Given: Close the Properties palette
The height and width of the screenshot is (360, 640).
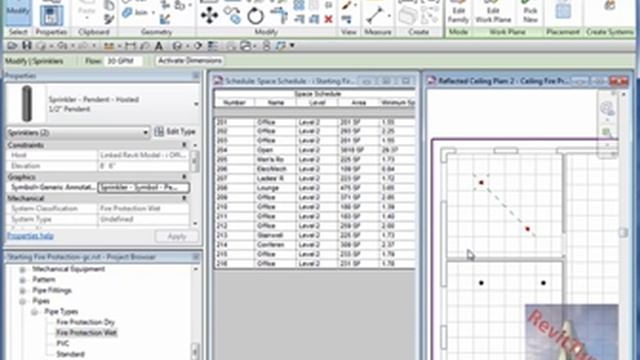Looking at the screenshot, I should (x=196, y=76).
